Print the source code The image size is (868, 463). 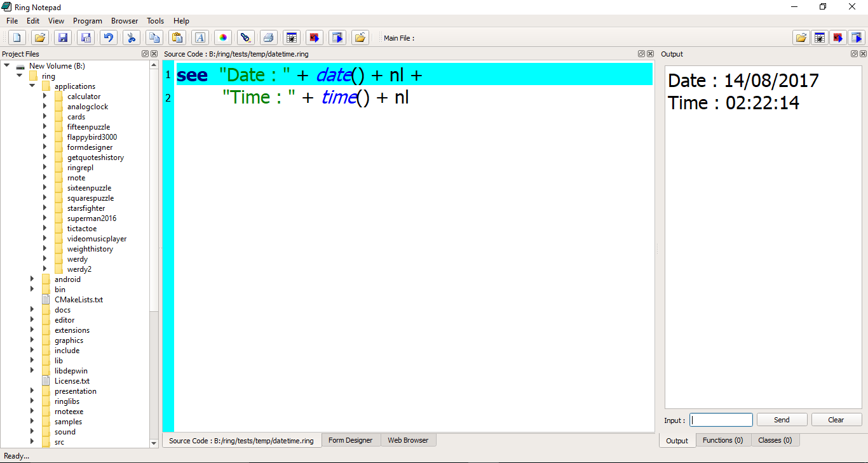(269, 37)
